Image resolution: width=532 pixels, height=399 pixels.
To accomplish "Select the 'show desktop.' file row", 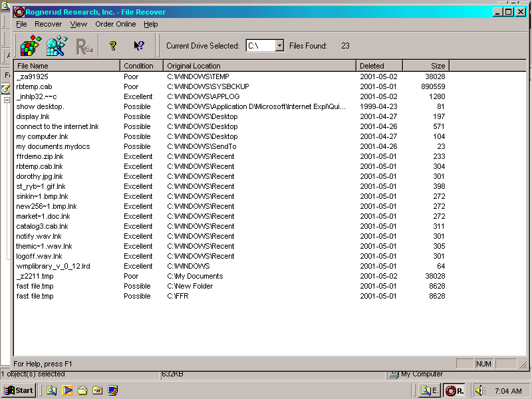I will coord(40,106).
